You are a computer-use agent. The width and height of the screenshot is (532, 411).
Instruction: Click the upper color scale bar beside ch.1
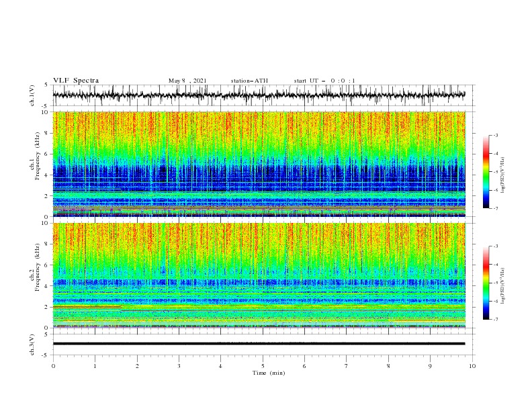(486, 172)
